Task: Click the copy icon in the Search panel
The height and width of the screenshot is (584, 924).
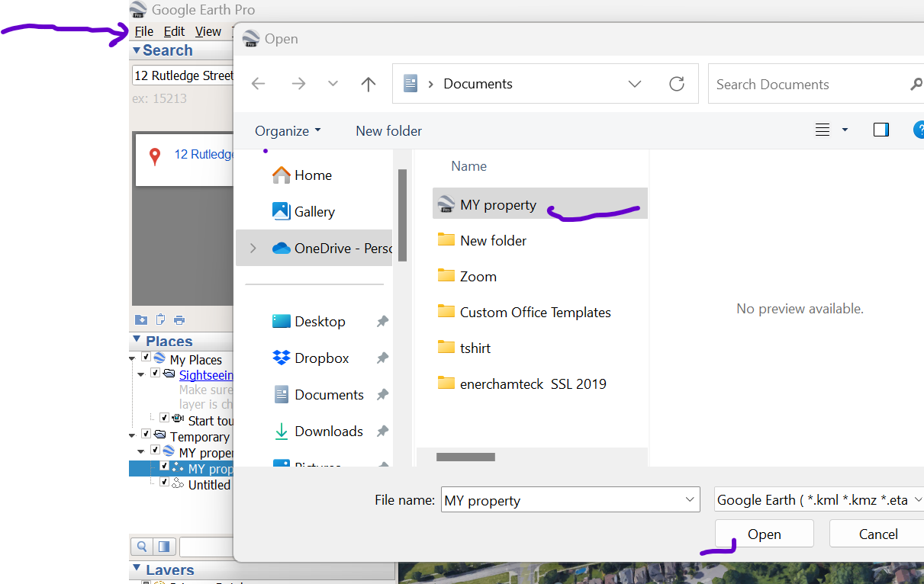Action: coord(159,319)
